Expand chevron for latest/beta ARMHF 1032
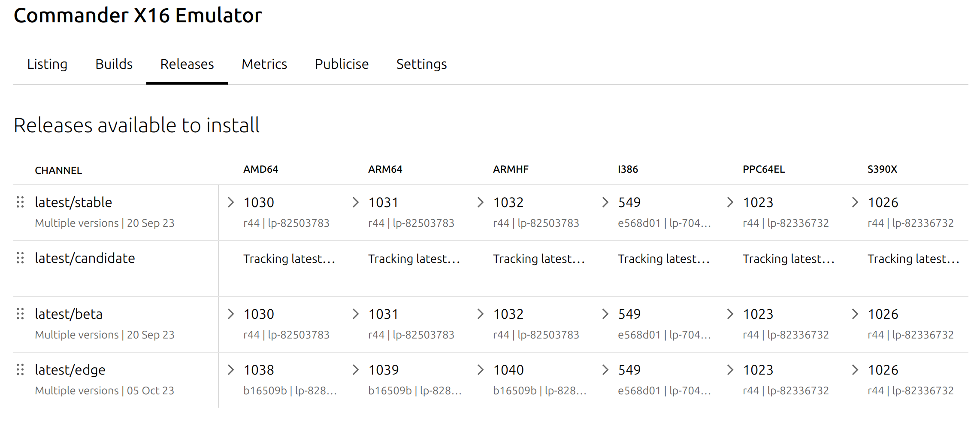980x433 pixels. click(481, 314)
